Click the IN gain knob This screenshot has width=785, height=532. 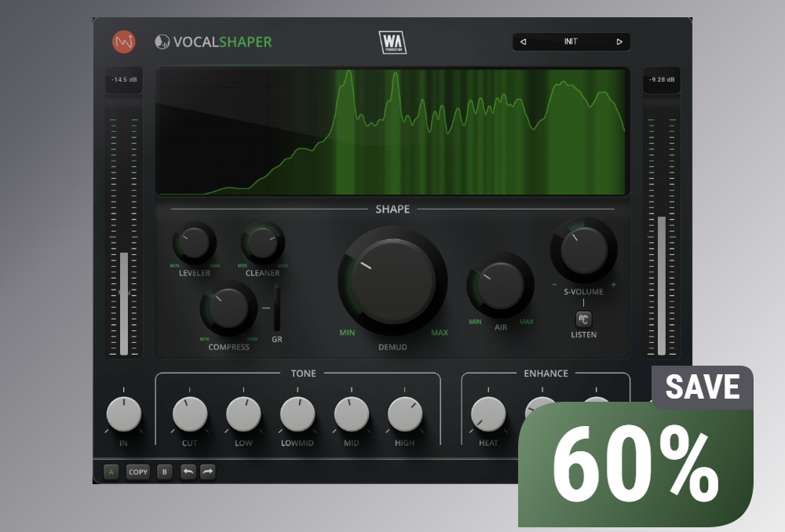(x=124, y=414)
